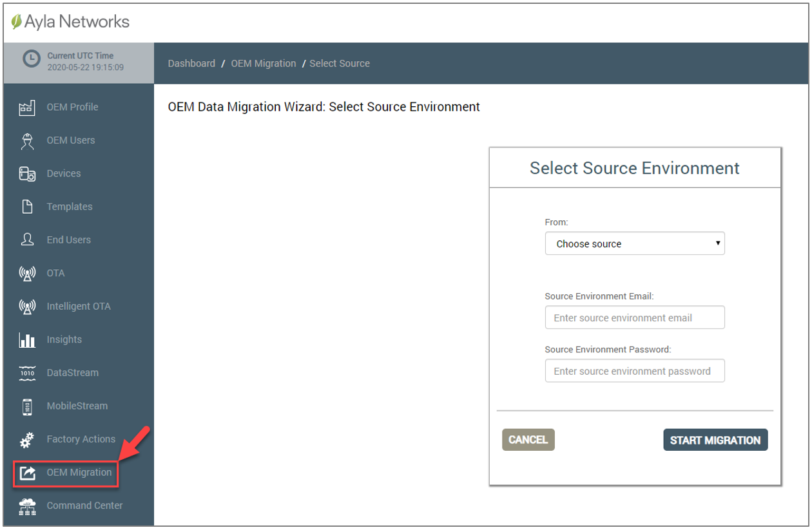Click the MobileStream phone icon

27,406
